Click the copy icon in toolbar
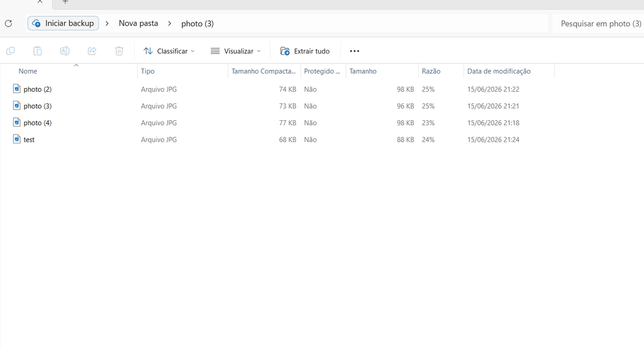 click(x=11, y=51)
